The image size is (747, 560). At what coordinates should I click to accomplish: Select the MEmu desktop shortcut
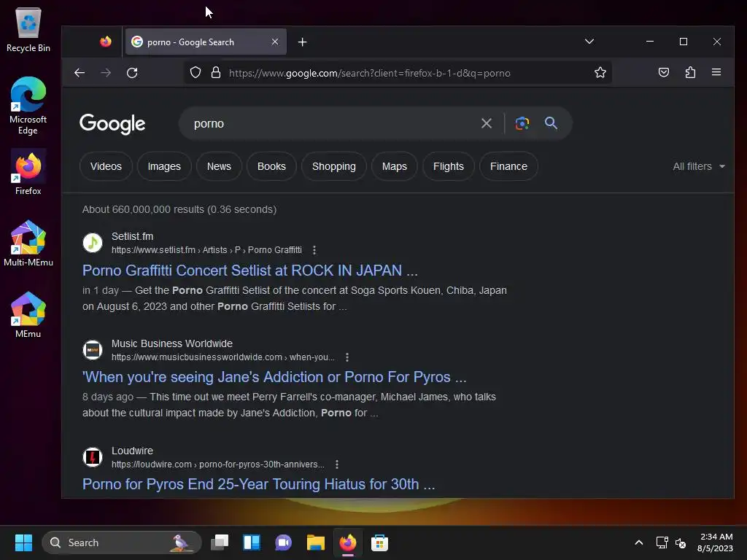(28, 315)
